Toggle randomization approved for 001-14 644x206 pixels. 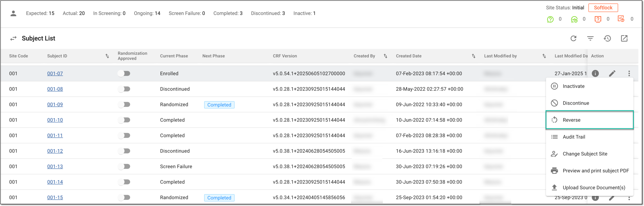point(124,182)
